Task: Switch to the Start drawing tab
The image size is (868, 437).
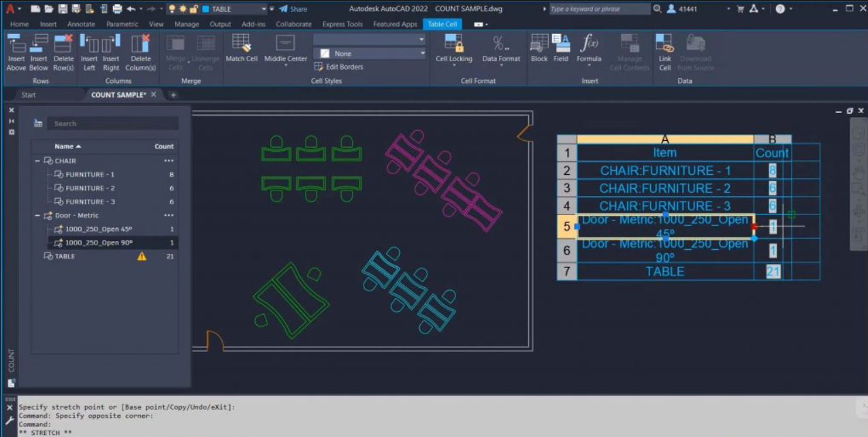Action: click(x=29, y=95)
